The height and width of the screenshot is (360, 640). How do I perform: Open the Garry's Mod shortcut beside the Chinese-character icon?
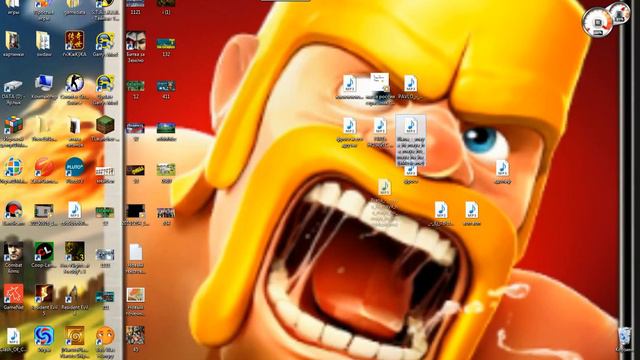[x=105, y=41]
